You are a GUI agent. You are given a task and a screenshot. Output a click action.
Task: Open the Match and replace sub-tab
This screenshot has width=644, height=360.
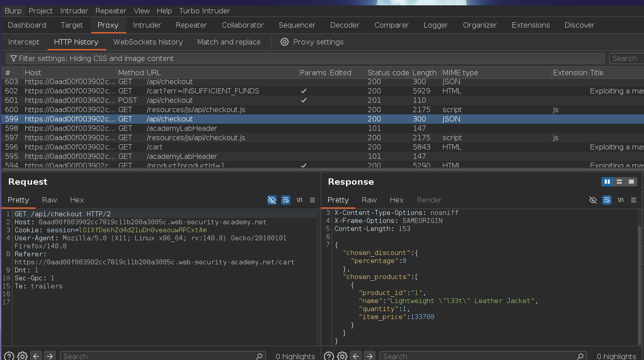(x=229, y=42)
